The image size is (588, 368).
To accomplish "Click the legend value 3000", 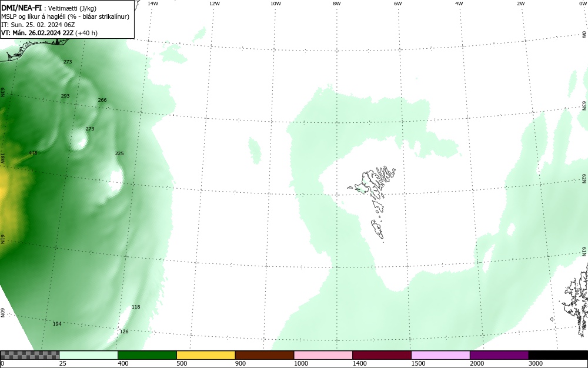I will [x=536, y=363].
